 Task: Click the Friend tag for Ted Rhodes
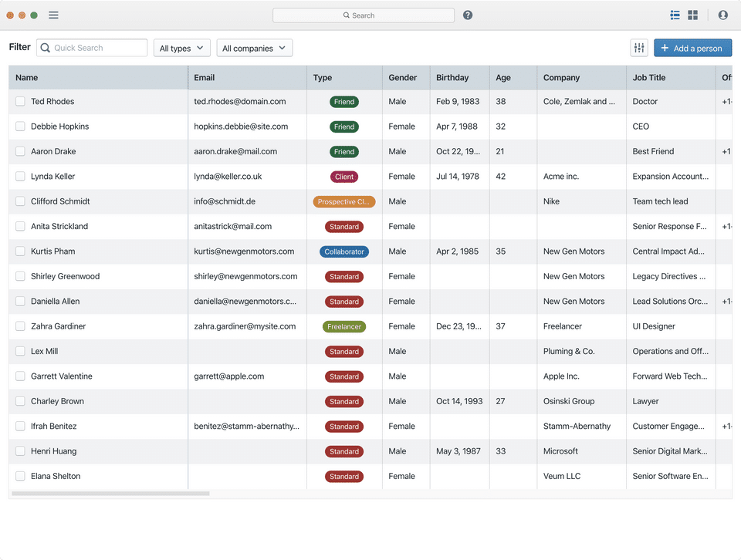coord(344,102)
